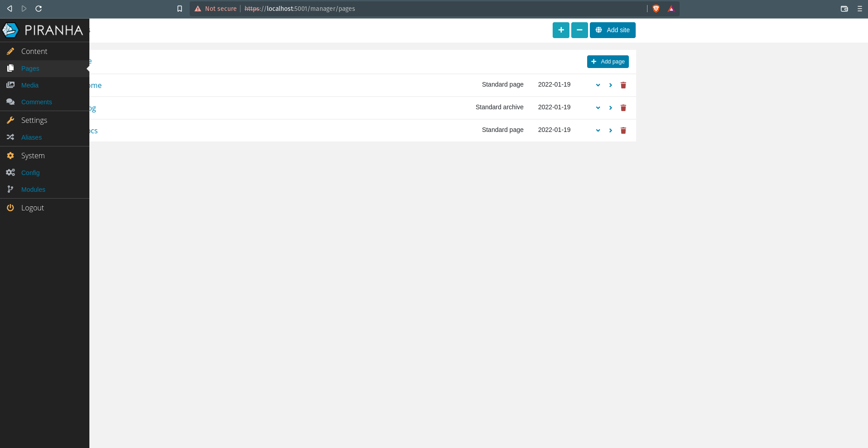Log out using the power icon
Image resolution: width=868 pixels, height=448 pixels.
pyautogui.click(x=10, y=208)
